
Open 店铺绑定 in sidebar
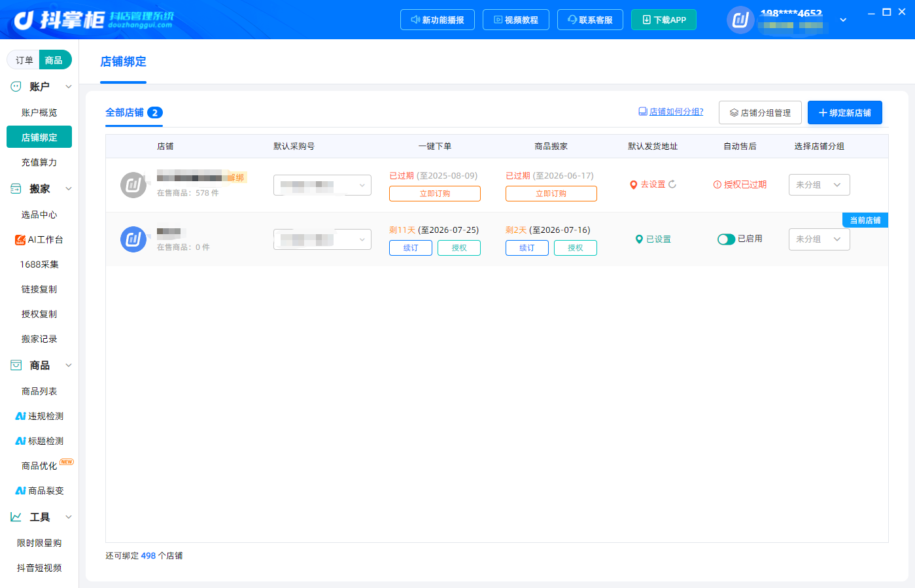(x=39, y=137)
